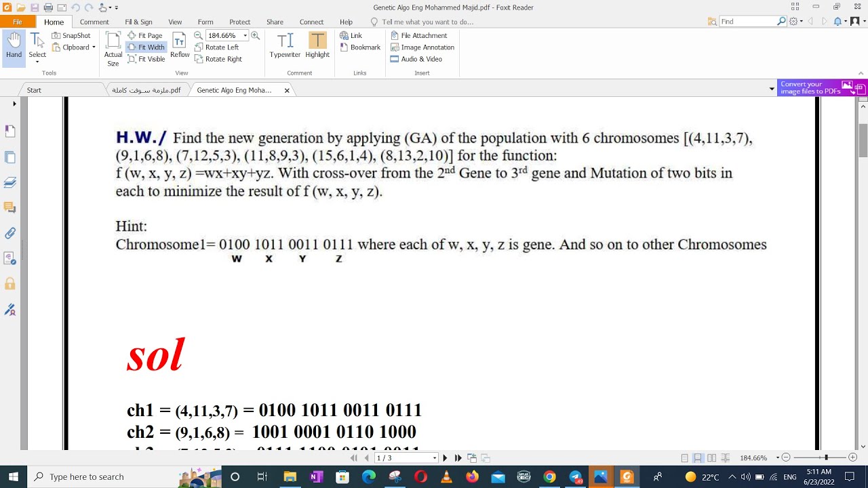This screenshot has width=868, height=488.
Task: Expand the left navigation panel arrow
Action: click(x=14, y=104)
